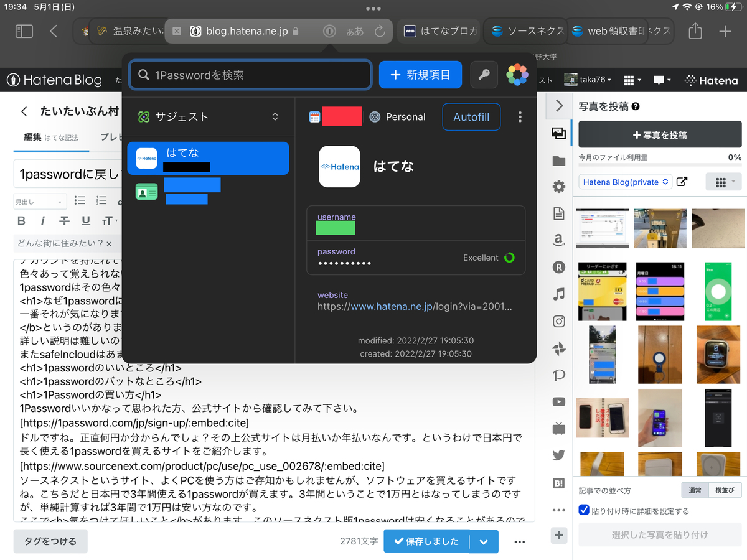Image resolution: width=747 pixels, height=560 pixels.
Task: Open more options menu beside Autofill
Action: (520, 117)
